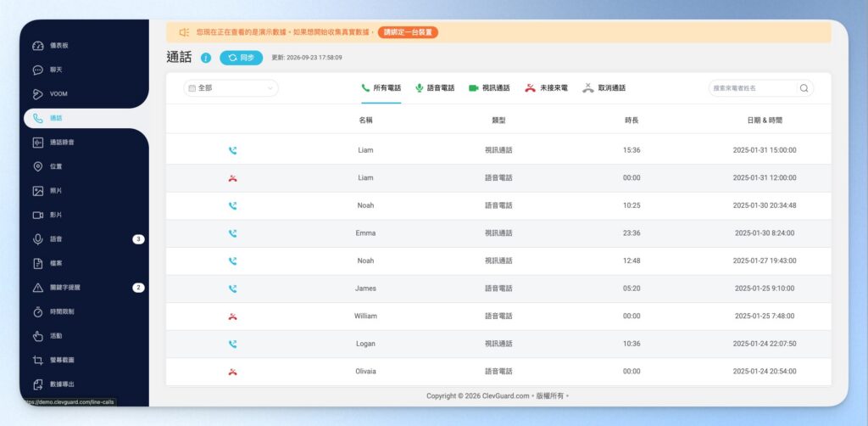Click call icon for Noah 10:25 row
Screen dimensions: 868x426
[232, 205]
